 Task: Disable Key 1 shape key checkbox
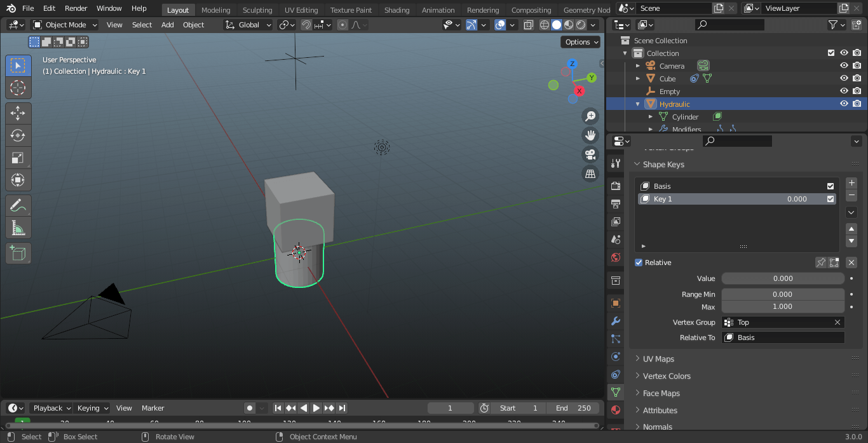tap(829, 198)
